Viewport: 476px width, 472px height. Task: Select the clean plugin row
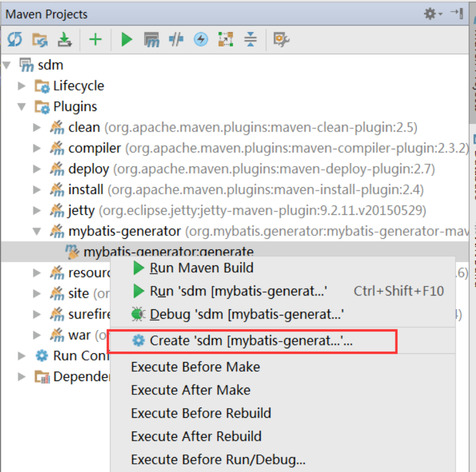click(x=235, y=127)
